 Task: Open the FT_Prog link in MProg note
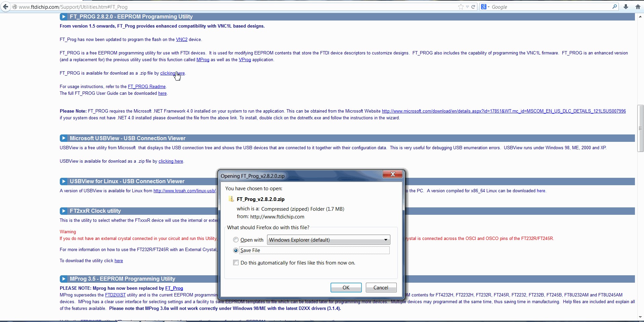(x=174, y=288)
